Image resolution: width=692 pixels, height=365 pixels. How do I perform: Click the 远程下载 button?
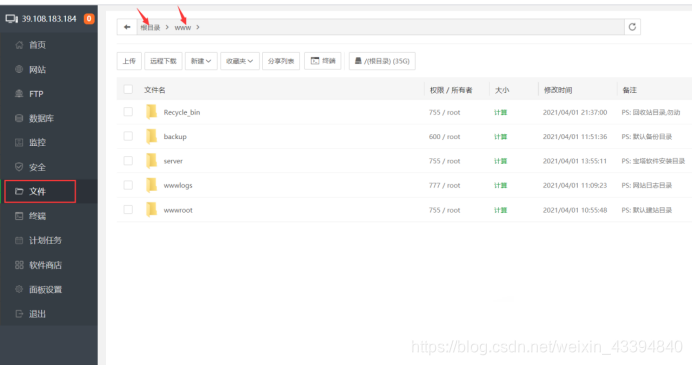[163, 61]
